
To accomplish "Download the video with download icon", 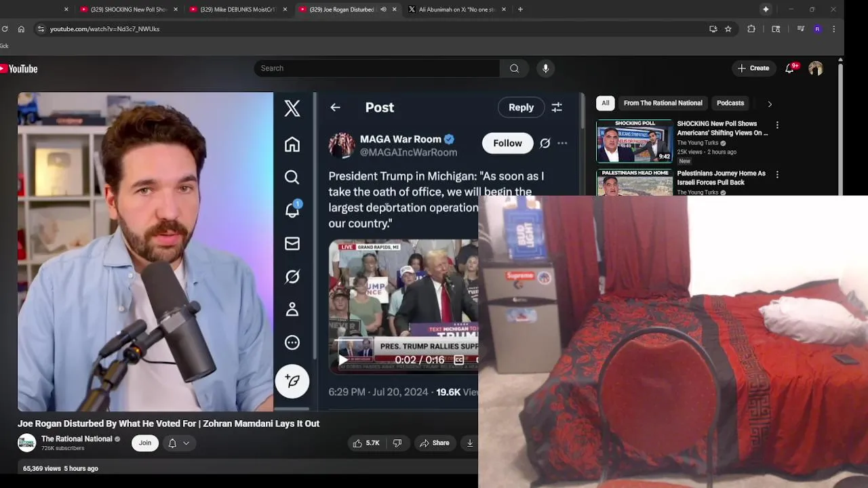I will click(470, 443).
